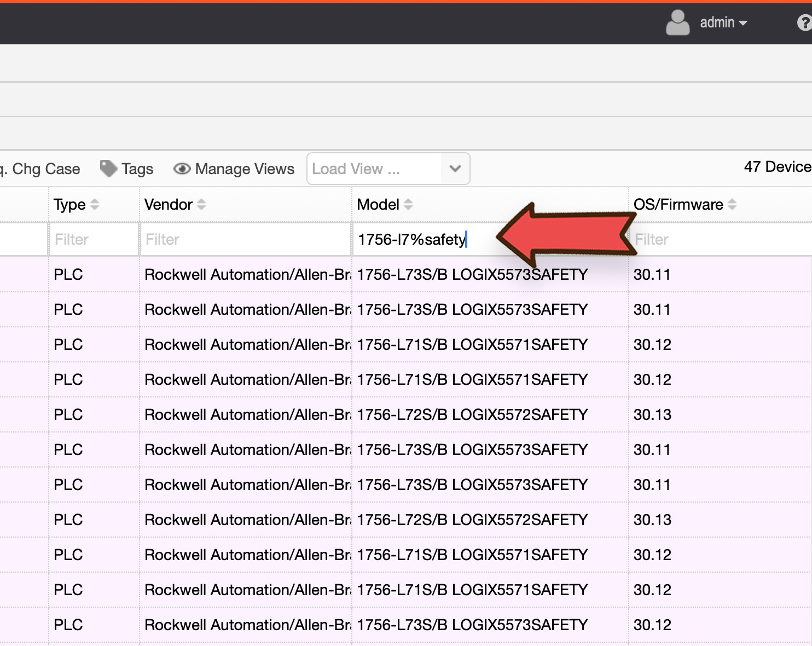The height and width of the screenshot is (646, 812).
Task: Click the Chg Case toolbar option
Action: (40, 169)
